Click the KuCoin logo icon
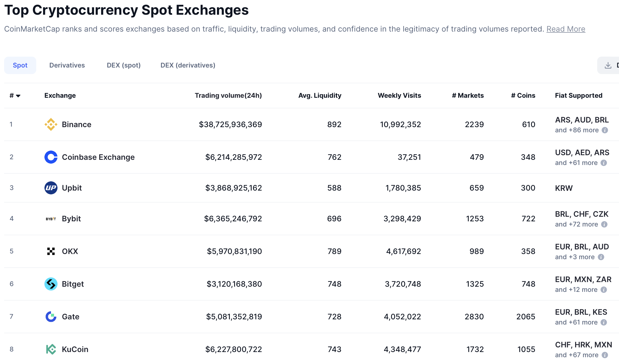The height and width of the screenshot is (364, 619). pyautogui.click(x=51, y=349)
